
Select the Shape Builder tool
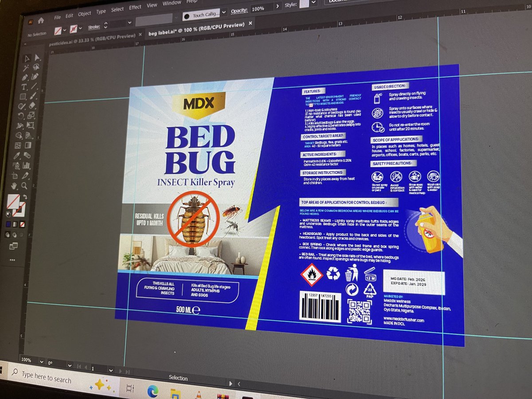tap(19, 135)
